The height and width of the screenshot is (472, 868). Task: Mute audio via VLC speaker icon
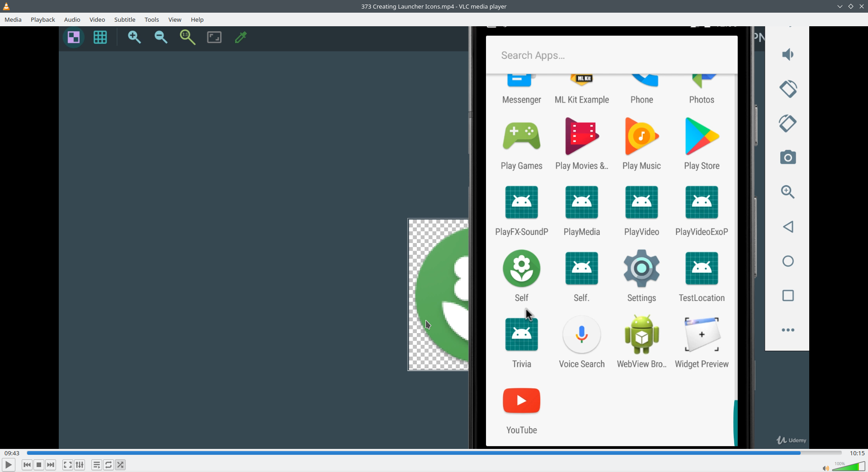click(826, 468)
